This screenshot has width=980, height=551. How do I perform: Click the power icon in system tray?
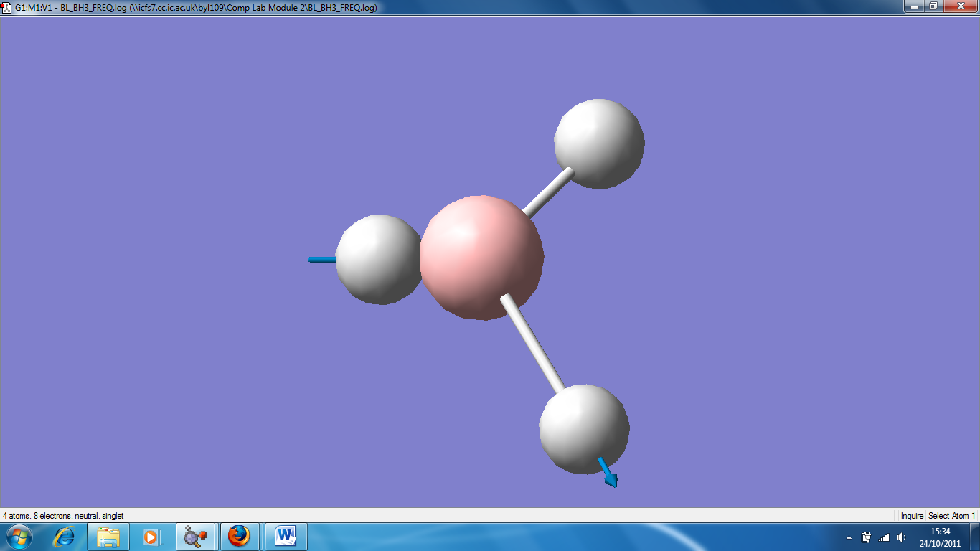tap(867, 537)
